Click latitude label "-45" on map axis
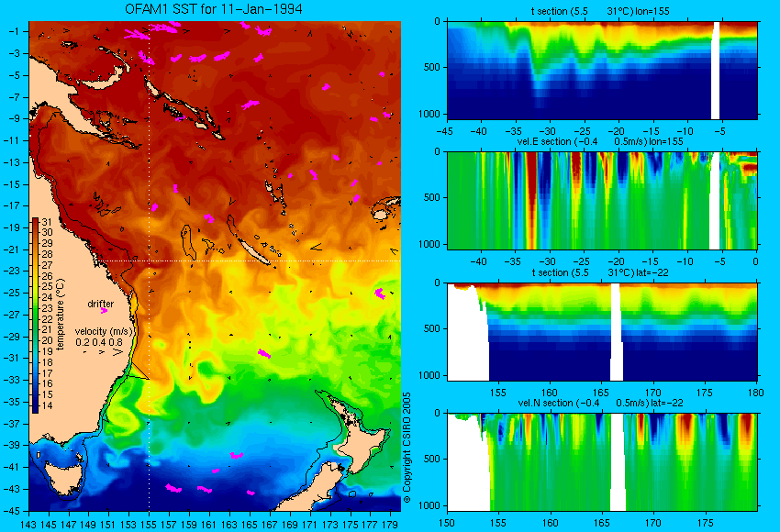 click(12, 511)
